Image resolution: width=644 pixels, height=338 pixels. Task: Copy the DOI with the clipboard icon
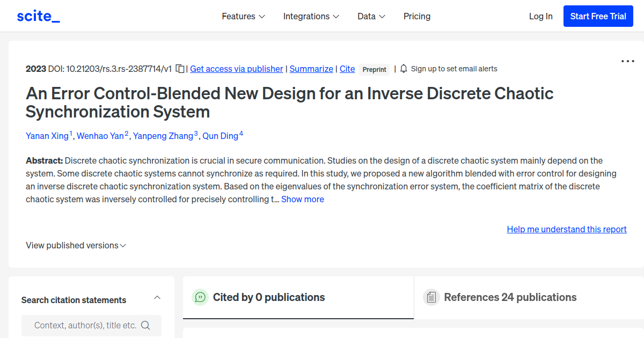click(180, 69)
